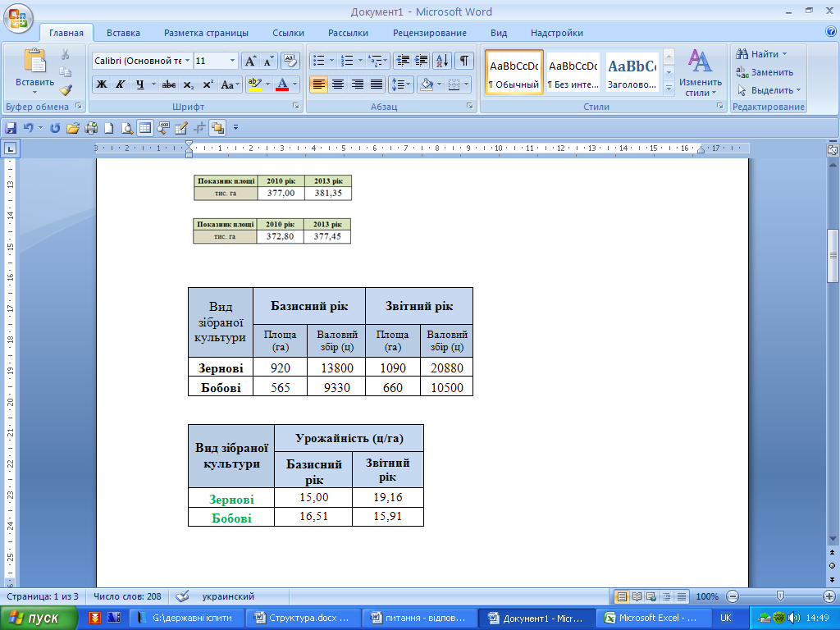This screenshot has width=840, height=630.
Task: Increase font size with grow font icon
Action: 250,61
